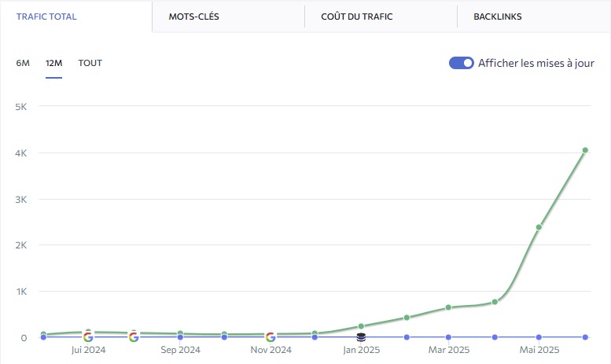Click the Google update icon near Jui 2024
Image resolution: width=611 pixels, height=364 pixels.
(88, 336)
